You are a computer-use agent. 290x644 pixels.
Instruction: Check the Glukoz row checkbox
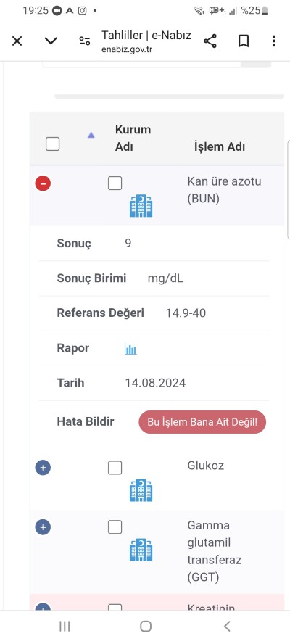coord(115,467)
